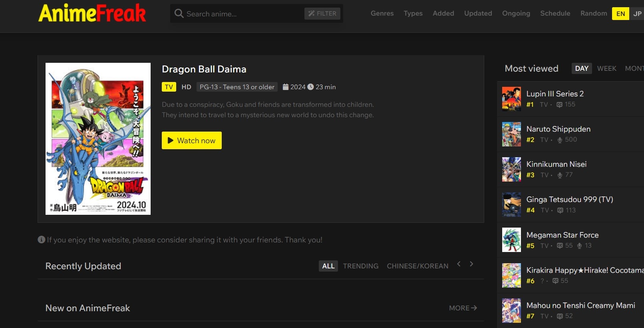
Task: Click the Megaman Star Force thumbnail
Action: coord(511,240)
